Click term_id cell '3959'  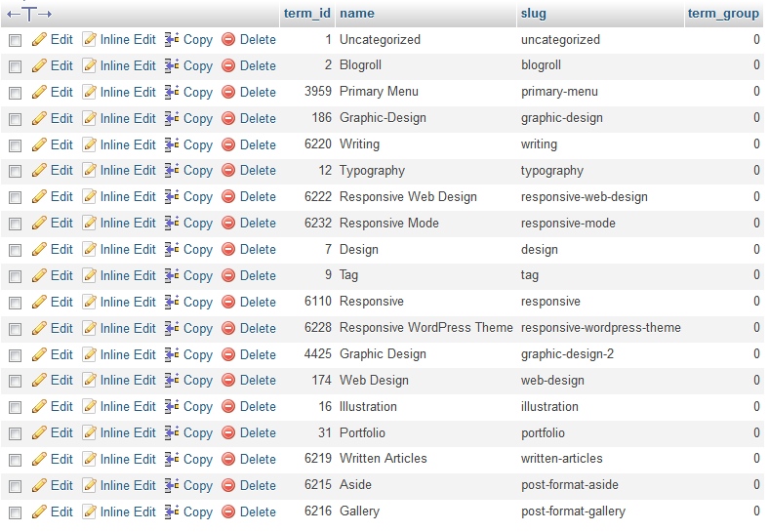pyautogui.click(x=318, y=92)
